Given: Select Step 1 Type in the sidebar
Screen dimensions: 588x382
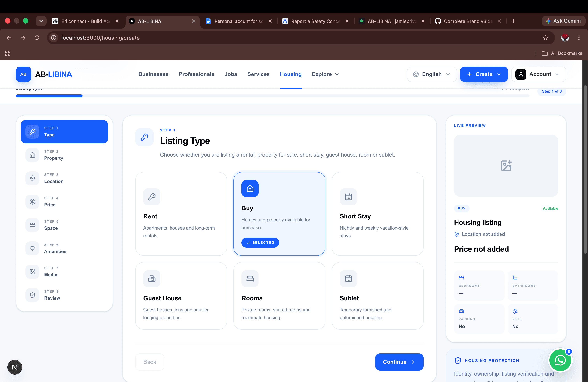Looking at the screenshot, I should (x=64, y=131).
